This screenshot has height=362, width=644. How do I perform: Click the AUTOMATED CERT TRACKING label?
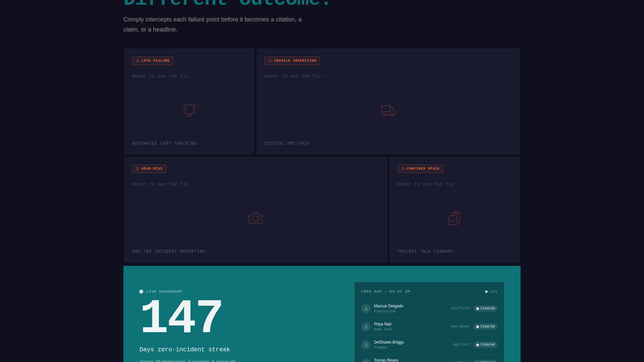click(164, 143)
